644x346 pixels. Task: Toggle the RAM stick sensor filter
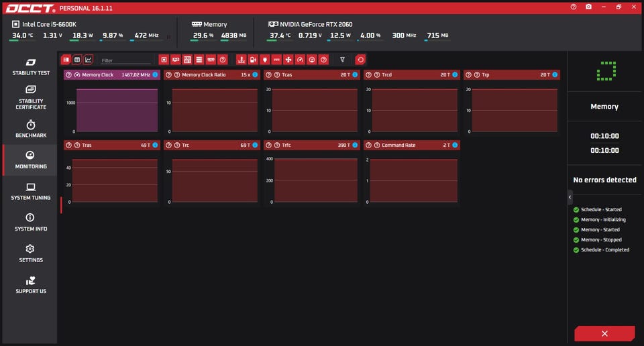[x=211, y=60]
